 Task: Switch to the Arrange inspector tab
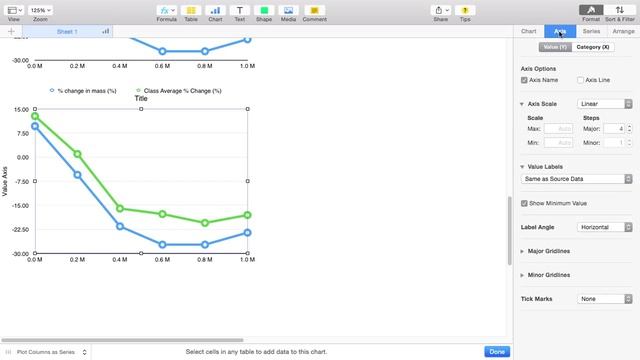(623, 31)
